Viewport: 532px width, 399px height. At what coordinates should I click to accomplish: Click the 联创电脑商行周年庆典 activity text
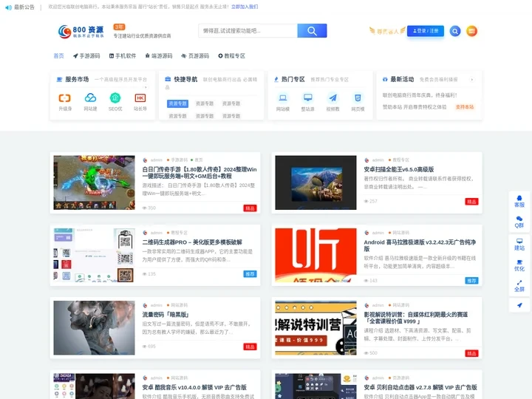pos(420,95)
